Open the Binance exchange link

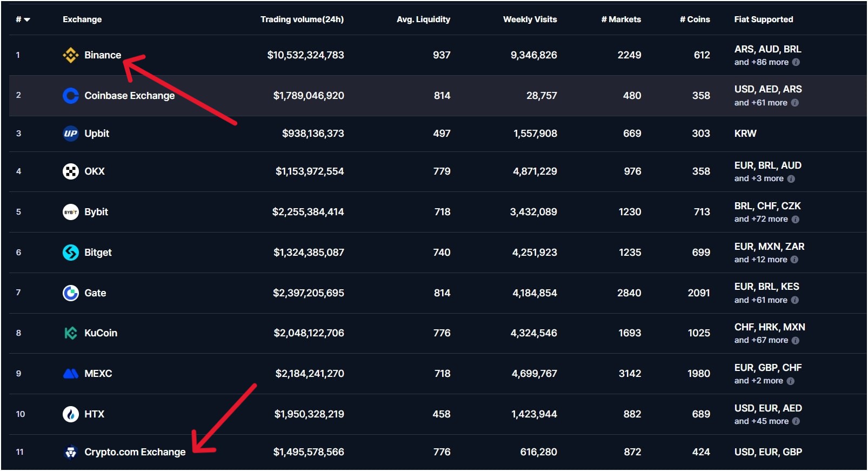point(103,55)
